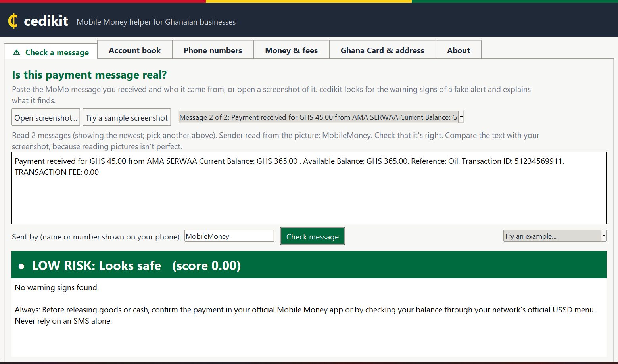Click the warning triangle icon on Check a message tab
The height and width of the screenshot is (364, 618).
(x=17, y=52)
